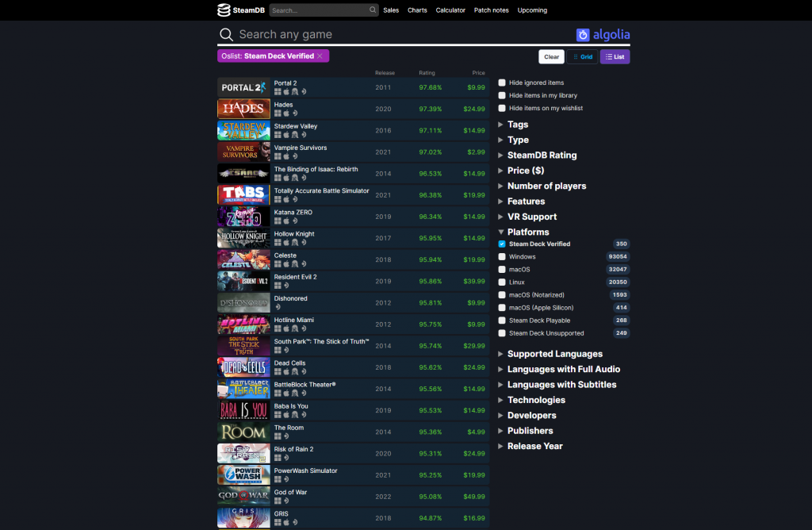
Task: Click the apple icon under GRIS
Action: 286,522
